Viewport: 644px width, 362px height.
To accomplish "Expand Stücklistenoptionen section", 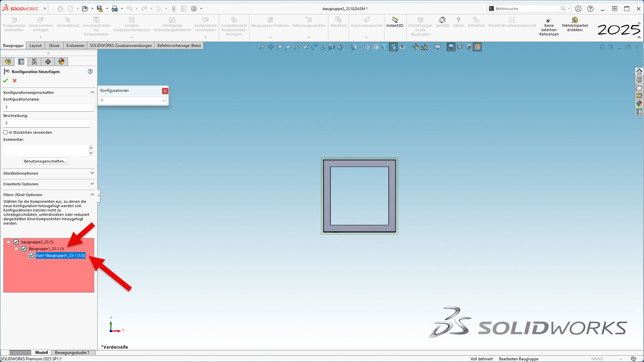I will (x=92, y=173).
